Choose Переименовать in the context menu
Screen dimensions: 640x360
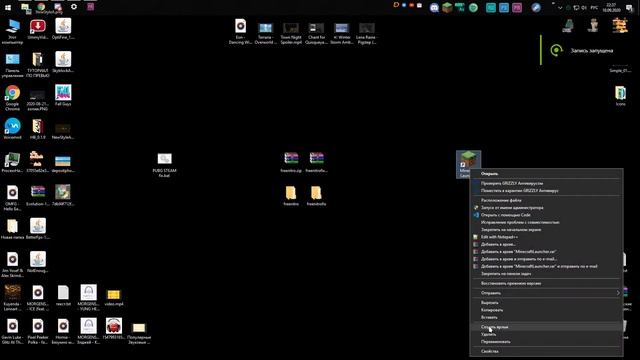[547, 342]
